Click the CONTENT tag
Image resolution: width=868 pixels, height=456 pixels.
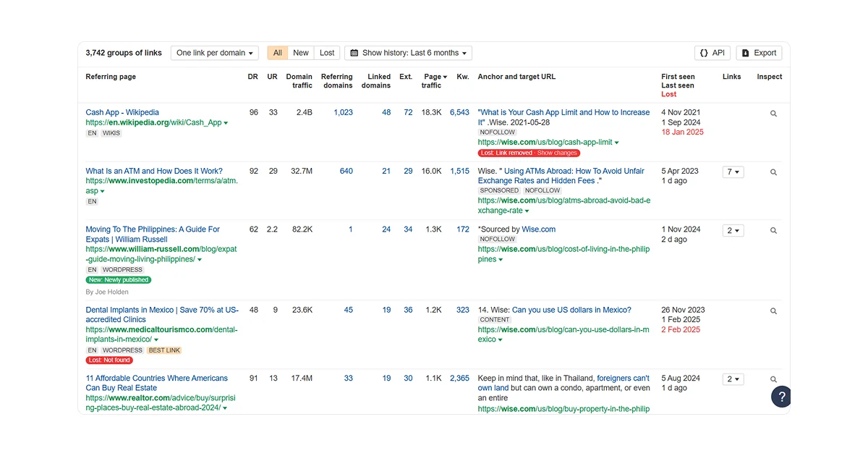(495, 320)
